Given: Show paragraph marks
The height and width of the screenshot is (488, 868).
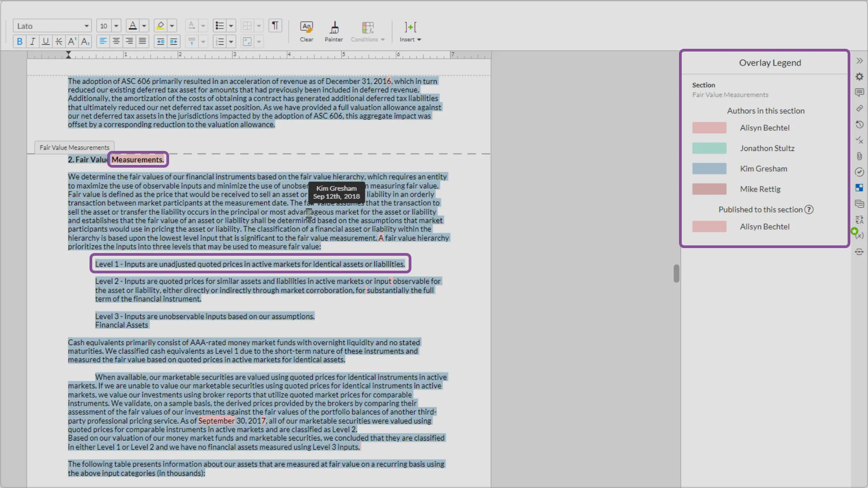Looking at the screenshot, I should tap(275, 26).
